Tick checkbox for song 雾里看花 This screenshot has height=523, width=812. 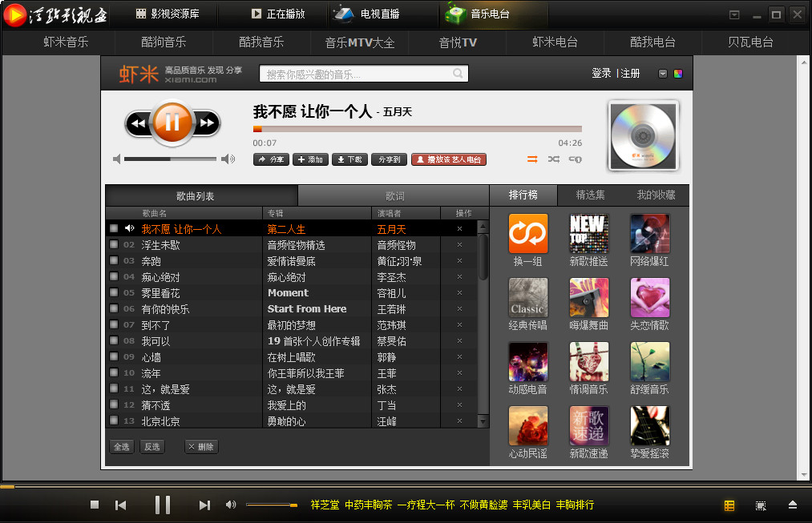pyautogui.click(x=114, y=292)
